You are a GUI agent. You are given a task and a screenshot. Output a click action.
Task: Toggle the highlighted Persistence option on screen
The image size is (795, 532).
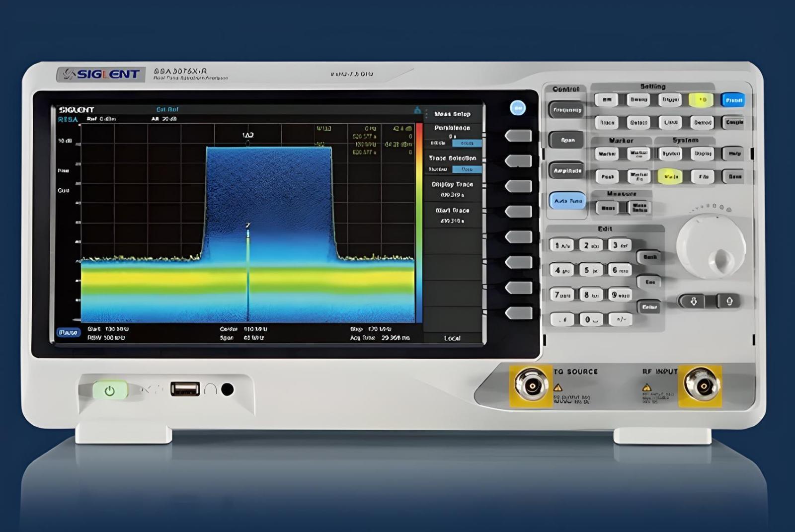click(x=467, y=143)
